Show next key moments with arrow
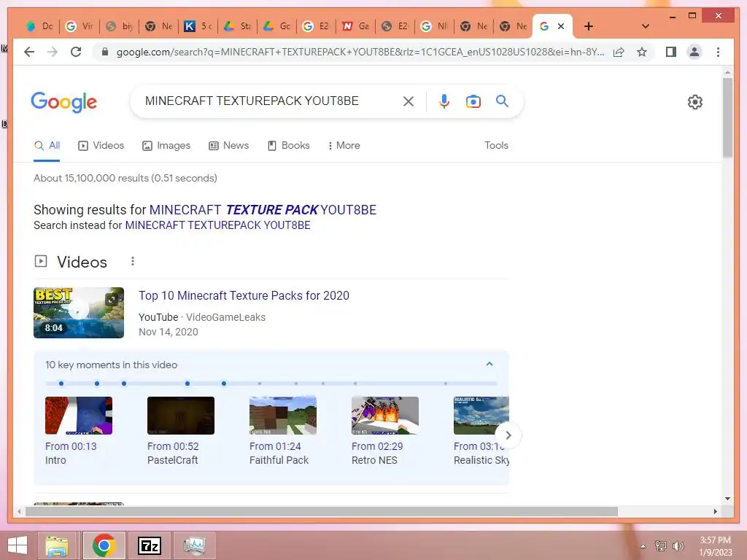Screen dimensions: 747x560 click(508, 435)
